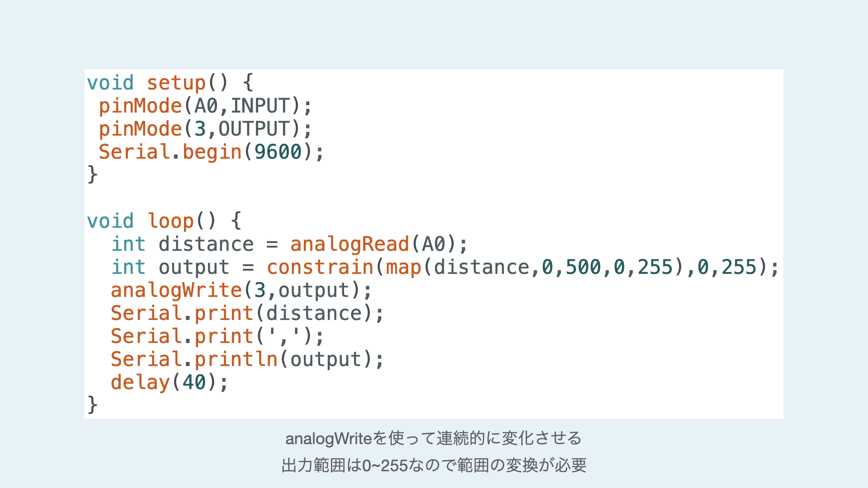This screenshot has width=868, height=488.
Task: Click the caption line starting with analogWrite
Action: (x=433, y=438)
